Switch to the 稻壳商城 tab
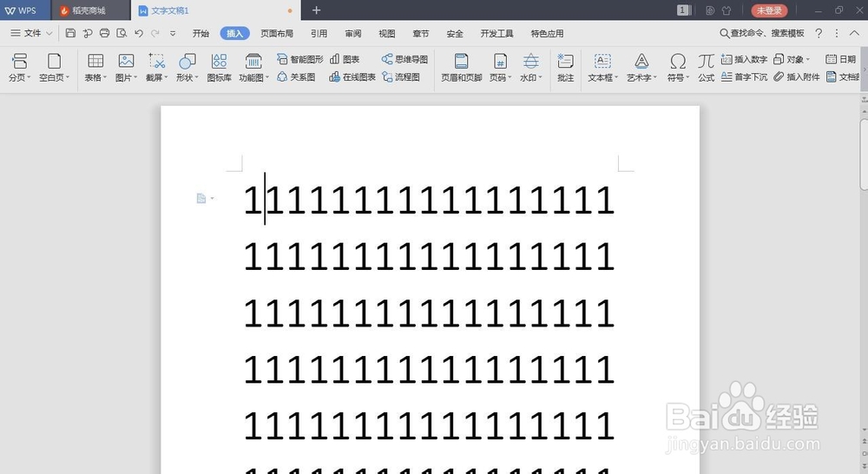Screen dimensions: 868x474 coord(90,10)
